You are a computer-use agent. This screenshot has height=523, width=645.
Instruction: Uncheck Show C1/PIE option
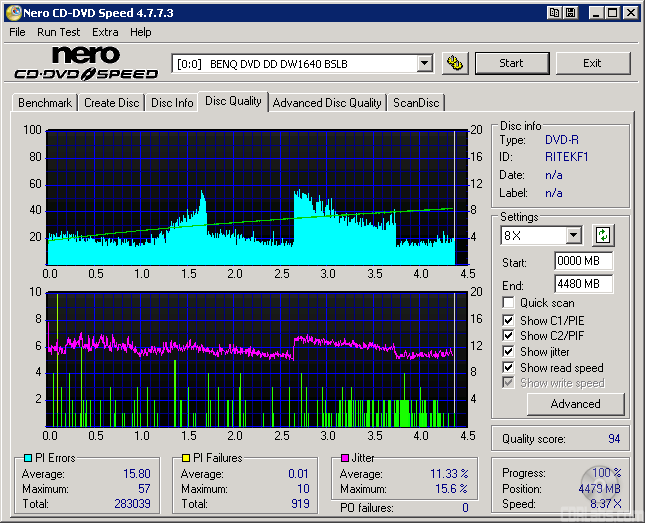(509, 320)
